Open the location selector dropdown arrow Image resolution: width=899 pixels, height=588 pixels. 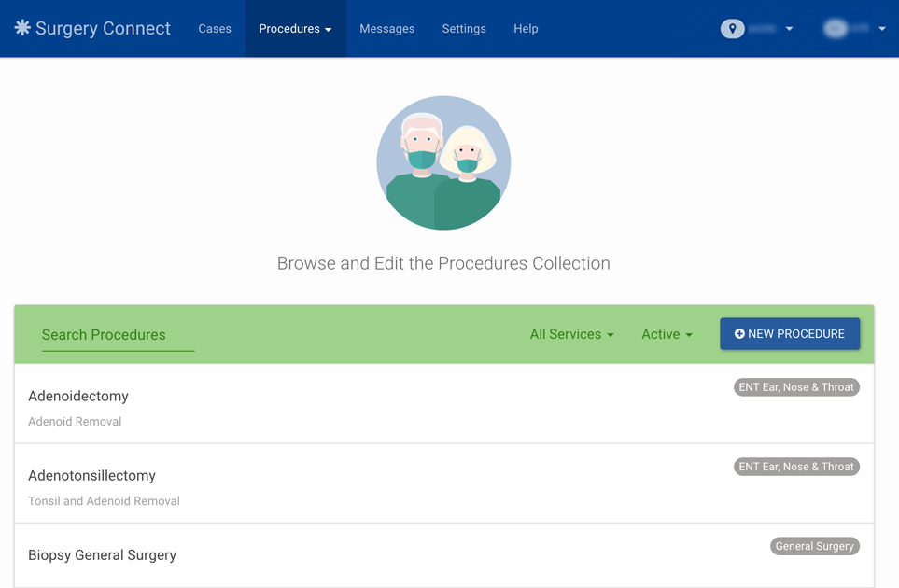click(x=790, y=29)
